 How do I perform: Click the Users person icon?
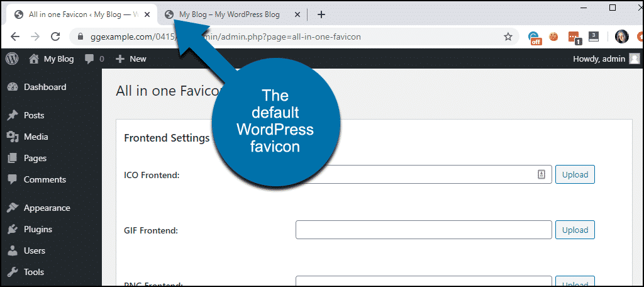click(13, 251)
